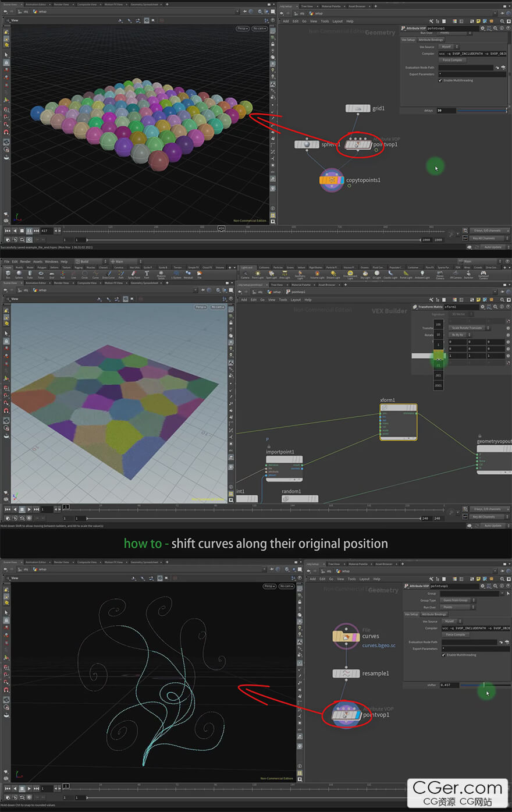This screenshot has height=812, width=512.
Task: Click the delays slider
Action: coord(482,110)
